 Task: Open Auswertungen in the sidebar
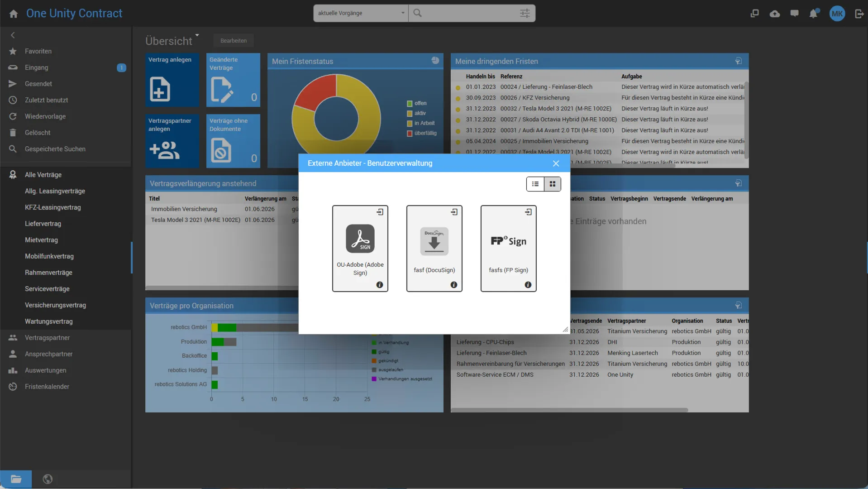(x=66, y=370)
